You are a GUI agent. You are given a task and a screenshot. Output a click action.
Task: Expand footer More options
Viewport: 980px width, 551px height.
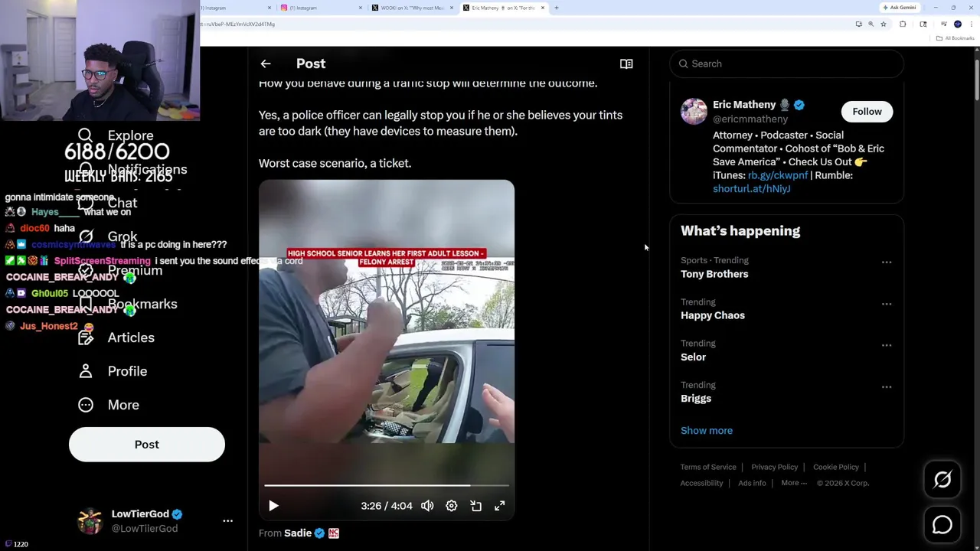point(794,483)
